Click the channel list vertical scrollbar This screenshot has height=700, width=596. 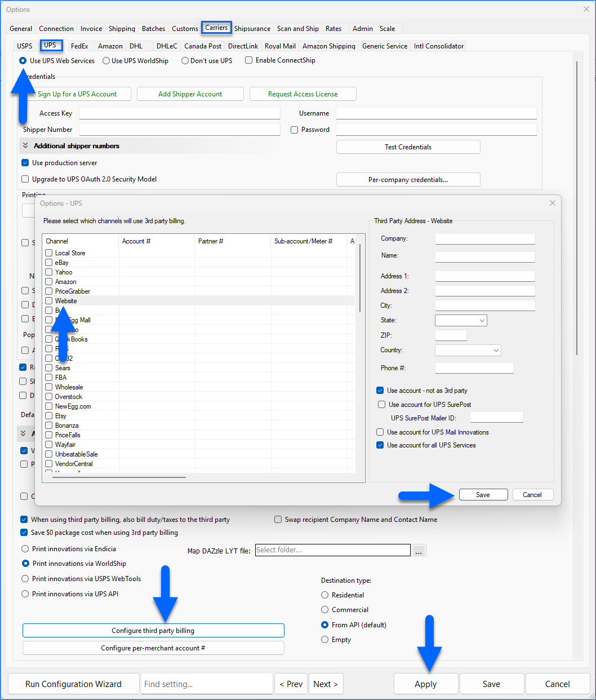pos(360,277)
